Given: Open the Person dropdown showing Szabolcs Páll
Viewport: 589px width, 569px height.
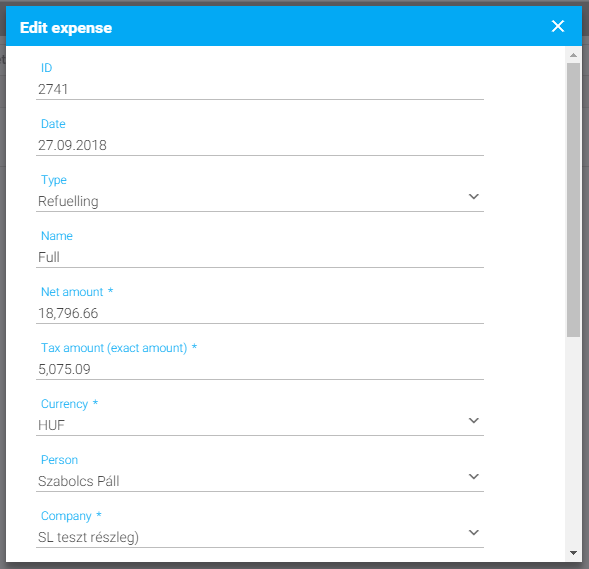Looking at the screenshot, I should (x=260, y=481).
